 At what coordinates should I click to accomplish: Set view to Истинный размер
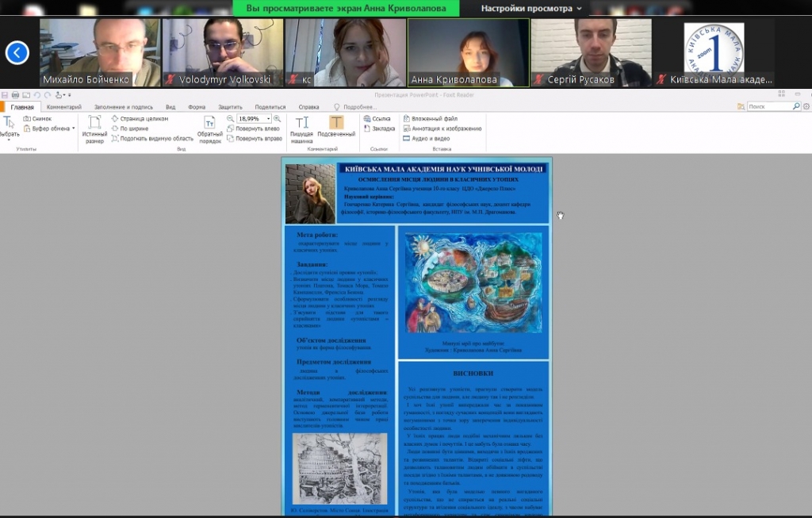[94, 129]
